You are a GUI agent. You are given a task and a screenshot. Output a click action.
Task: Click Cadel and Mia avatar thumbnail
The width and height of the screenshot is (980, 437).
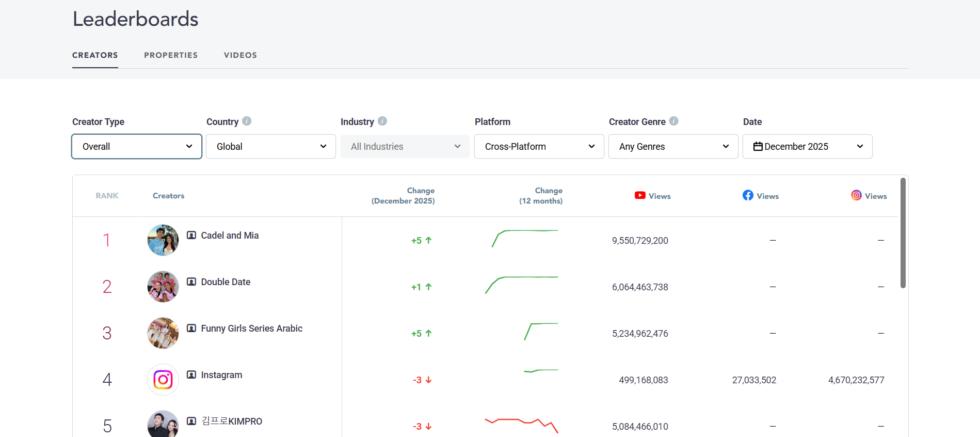pyautogui.click(x=163, y=240)
